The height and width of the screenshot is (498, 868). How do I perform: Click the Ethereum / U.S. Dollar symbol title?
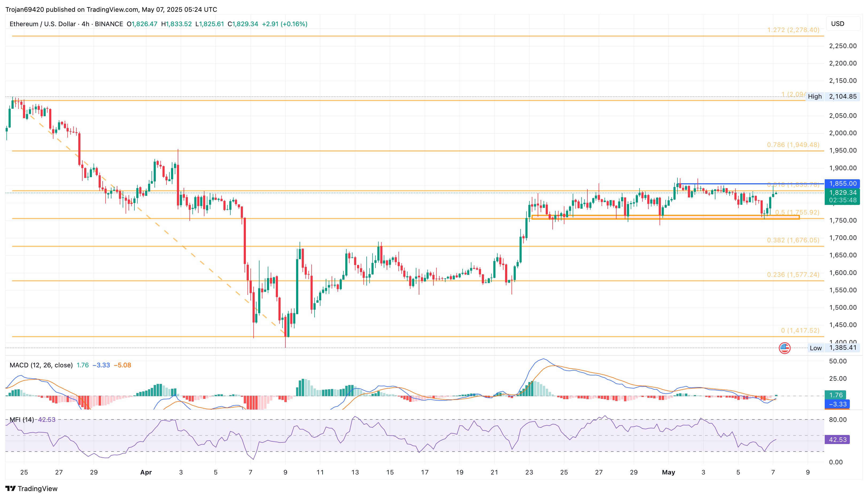coord(42,24)
